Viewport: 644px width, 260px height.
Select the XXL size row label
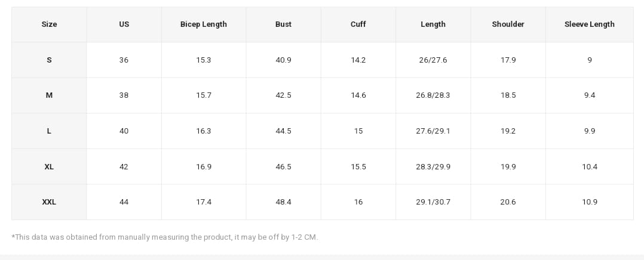pos(49,202)
